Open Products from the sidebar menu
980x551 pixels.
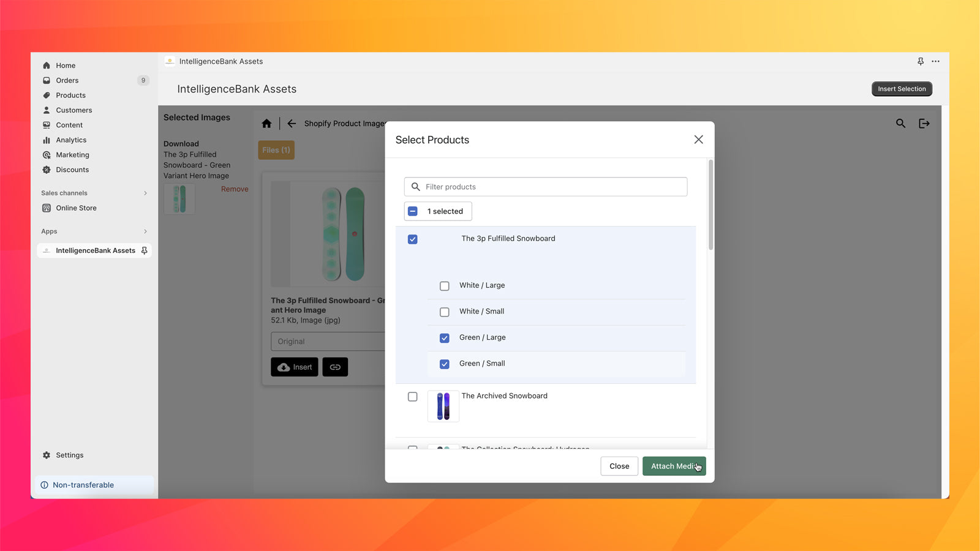tap(70, 95)
